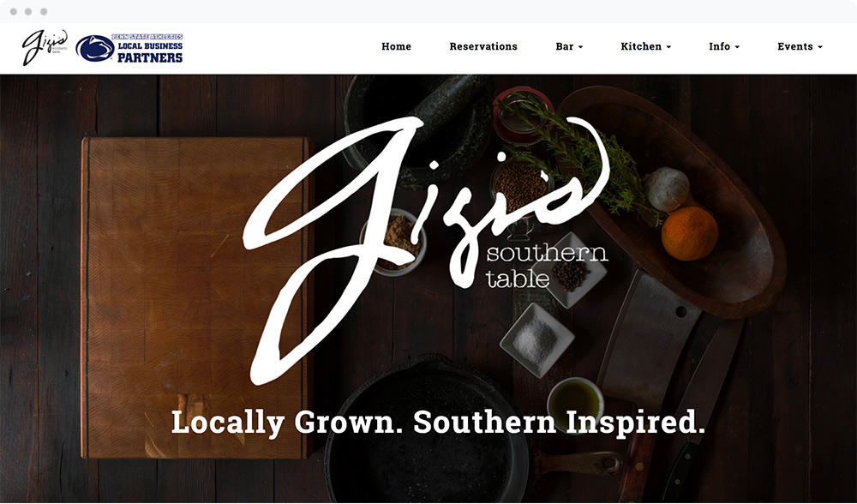Screen dimensions: 857x504
Task: Click the Penn State Nittany Lion logo
Action: coord(95,48)
